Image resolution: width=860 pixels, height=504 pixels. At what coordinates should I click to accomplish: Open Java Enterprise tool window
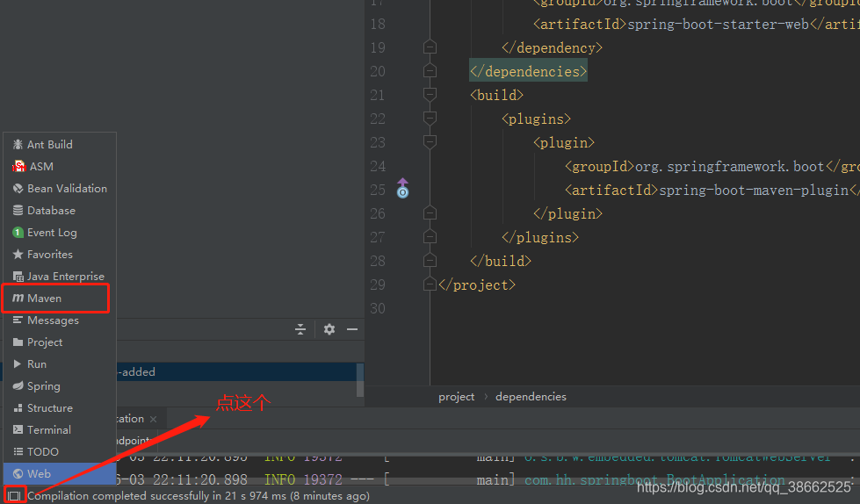(59, 276)
